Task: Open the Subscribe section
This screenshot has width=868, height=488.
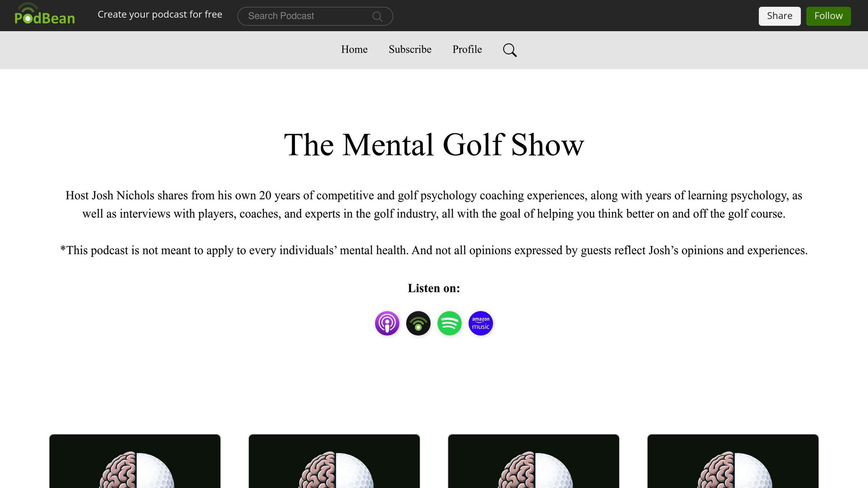Action: [x=409, y=50]
